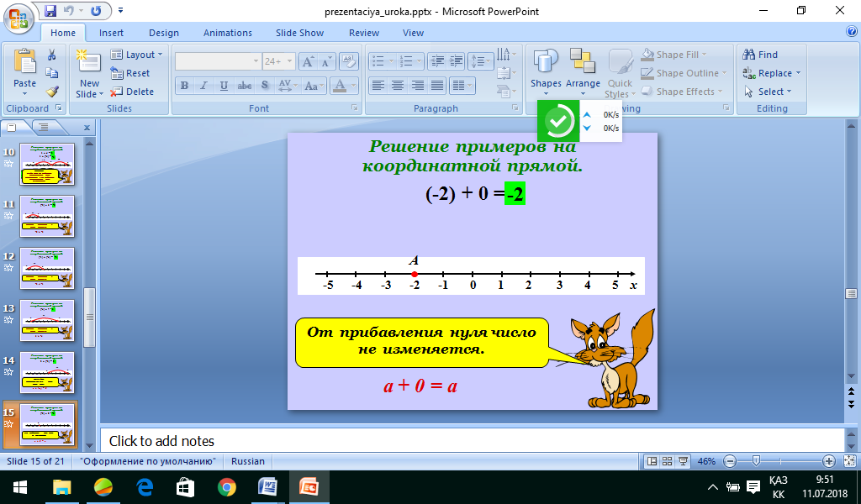Click the Redo/Repeat icon in the Quick Access toolbar

96,10
